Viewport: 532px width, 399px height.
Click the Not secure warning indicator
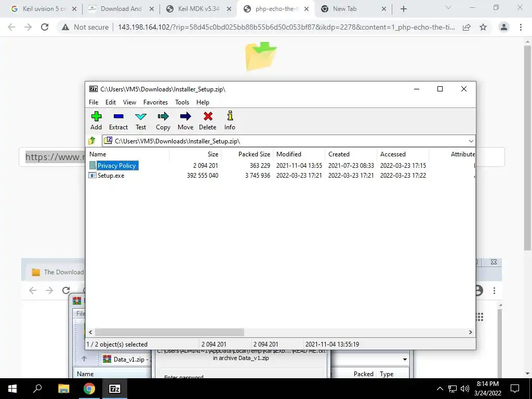pyautogui.click(x=85, y=27)
